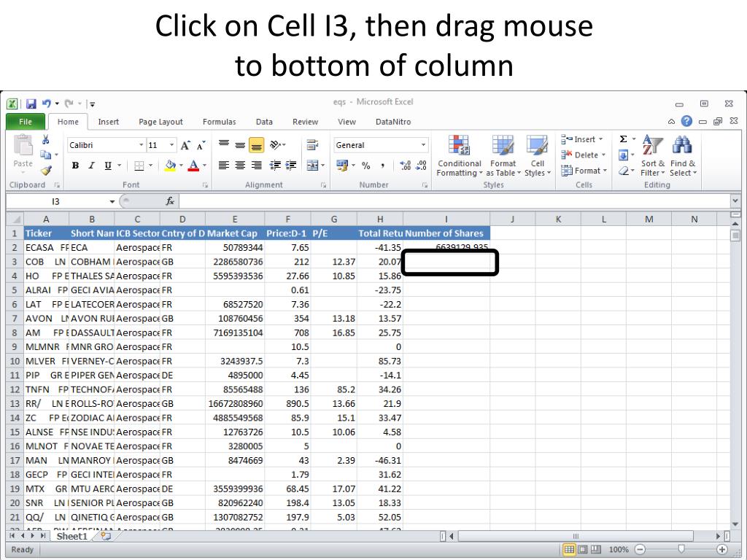Click column I header

pos(446,219)
